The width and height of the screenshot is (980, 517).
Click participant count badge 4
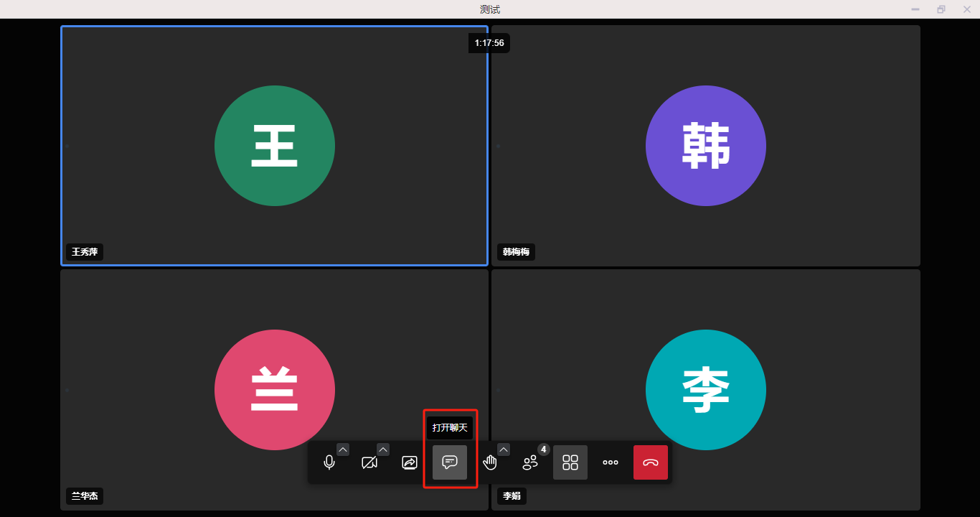click(x=544, y=450)
